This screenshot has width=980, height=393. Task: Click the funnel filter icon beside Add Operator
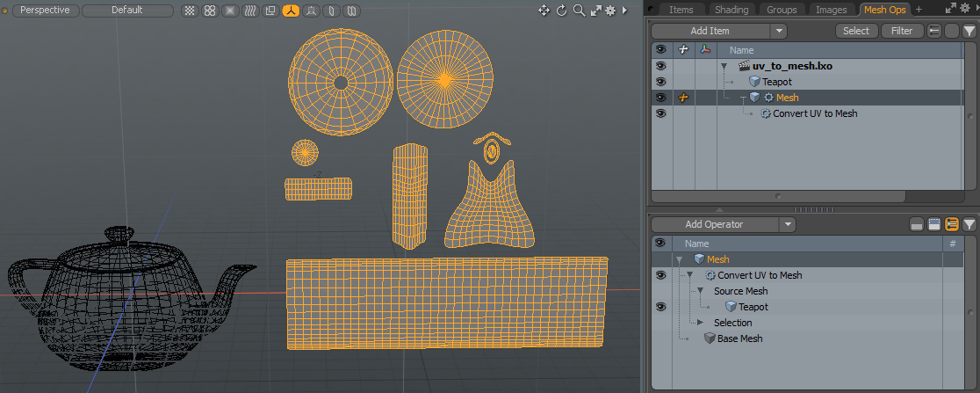[x=969, y=225]
